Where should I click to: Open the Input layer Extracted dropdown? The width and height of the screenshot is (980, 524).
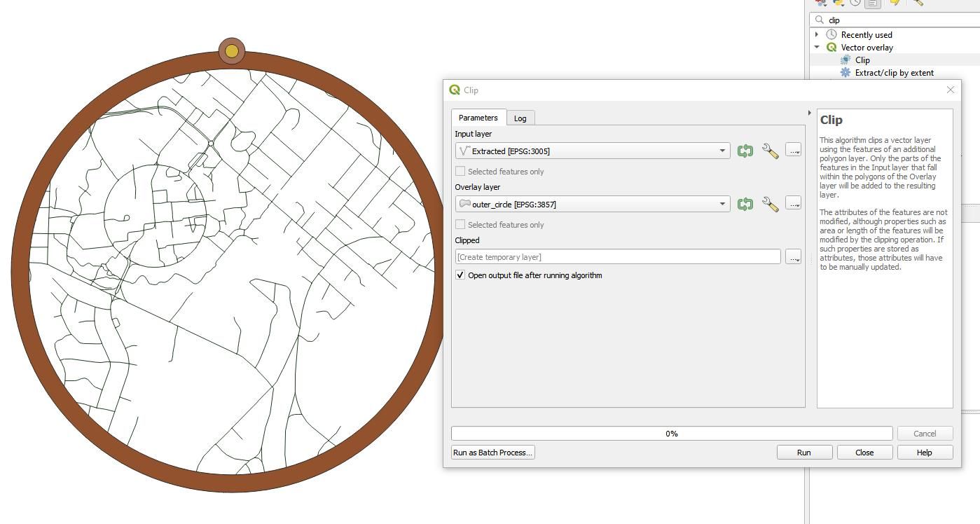tap(593, 151)
